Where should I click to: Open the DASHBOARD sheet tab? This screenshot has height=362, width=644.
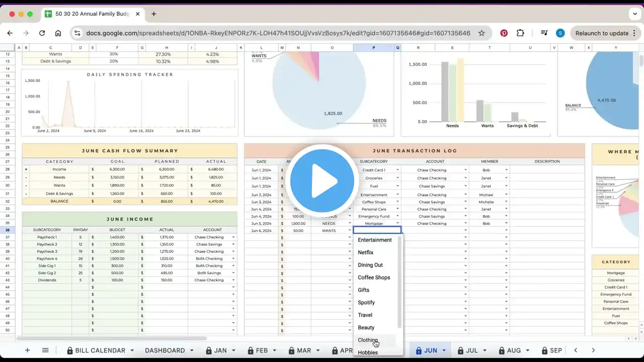tap(165, 350)
